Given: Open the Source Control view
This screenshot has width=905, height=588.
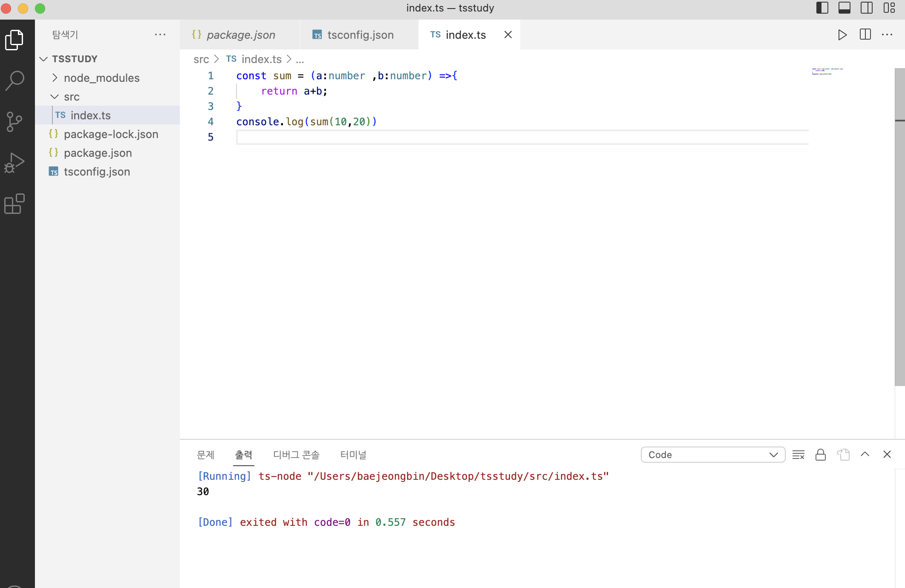Looking at the screenshot, I should click(x=15, y=122).
